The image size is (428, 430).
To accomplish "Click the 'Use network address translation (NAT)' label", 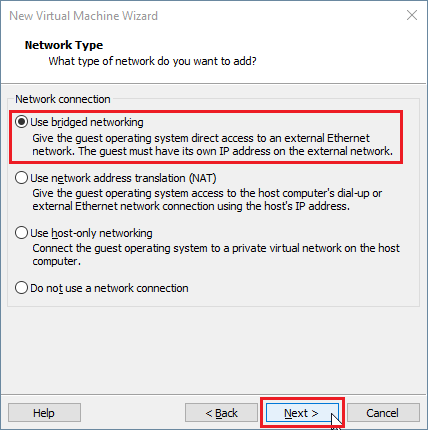I will [x=123, y=178].
